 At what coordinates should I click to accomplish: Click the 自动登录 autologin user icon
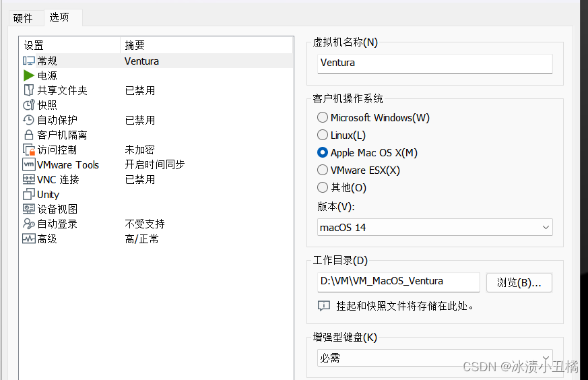click(x=29, y=224)
